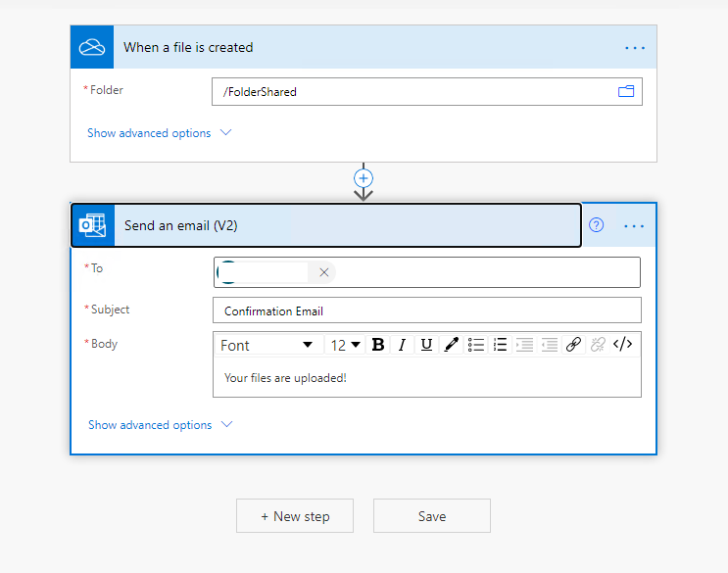Image resolution: width=728 pixels, height=573 pixels.
Task: Click the New step button
Action: (x=295, y=516)
